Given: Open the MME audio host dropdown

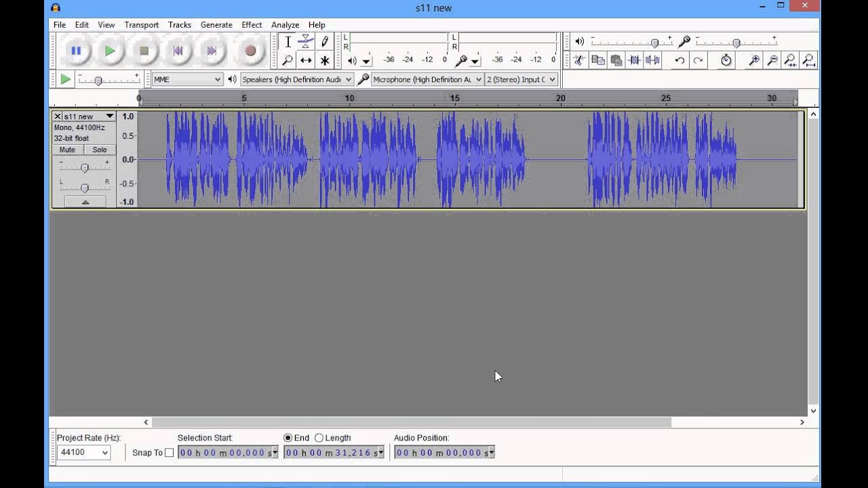Looking at the screenshot, I should pos(187,79).
